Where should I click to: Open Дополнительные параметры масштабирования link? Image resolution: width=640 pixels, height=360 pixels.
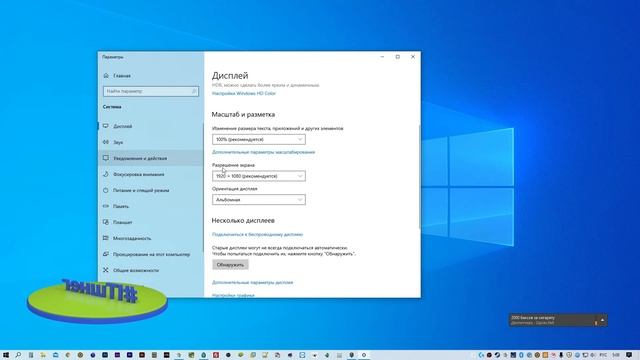coord(264,152)
